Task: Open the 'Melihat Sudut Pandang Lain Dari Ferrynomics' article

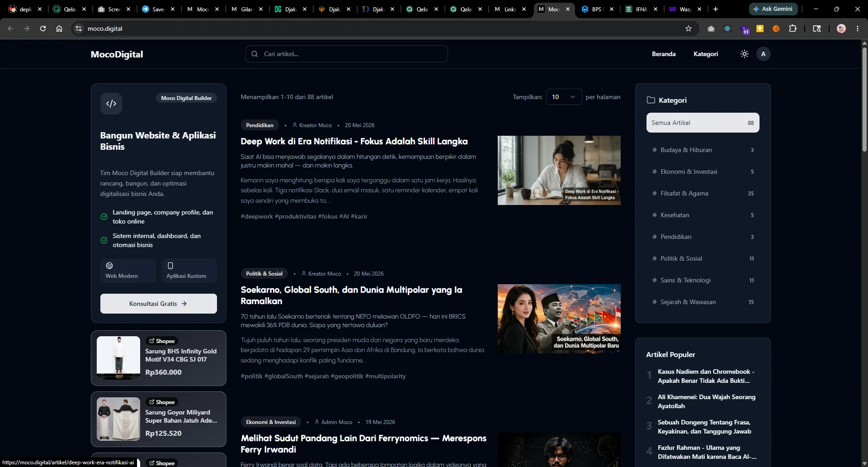Action: click(x=363, y=443)
